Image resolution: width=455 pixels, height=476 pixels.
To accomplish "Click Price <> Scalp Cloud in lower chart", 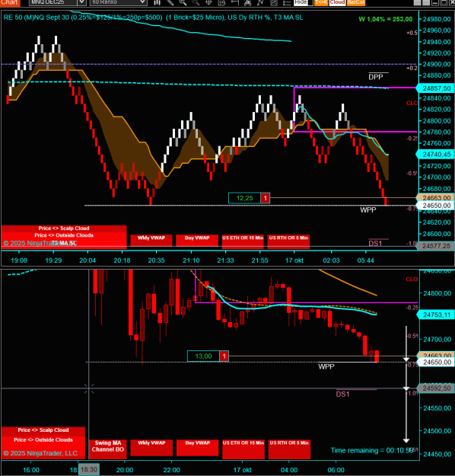I will pyautogui.click(x=43, y=430).
